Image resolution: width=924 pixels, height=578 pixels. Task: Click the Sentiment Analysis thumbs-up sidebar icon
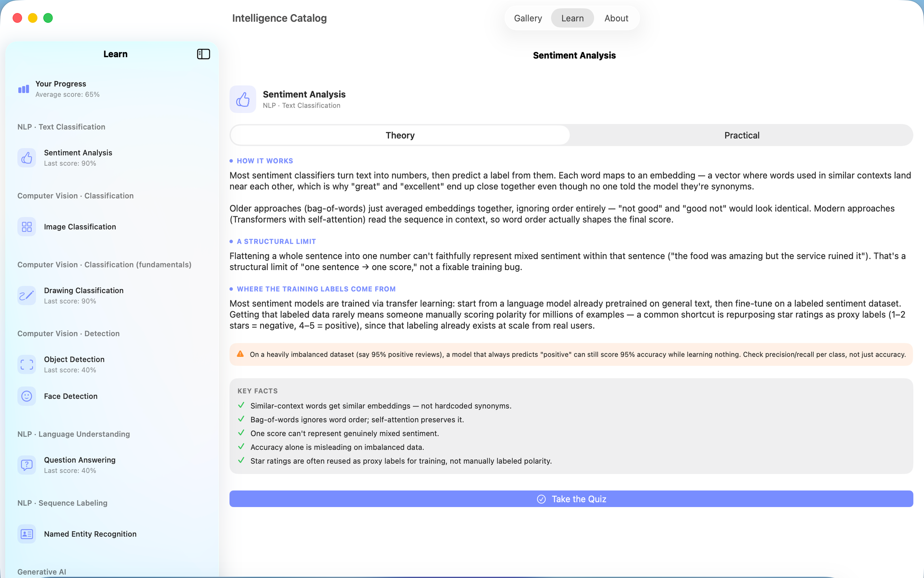[x=27, y=157]
